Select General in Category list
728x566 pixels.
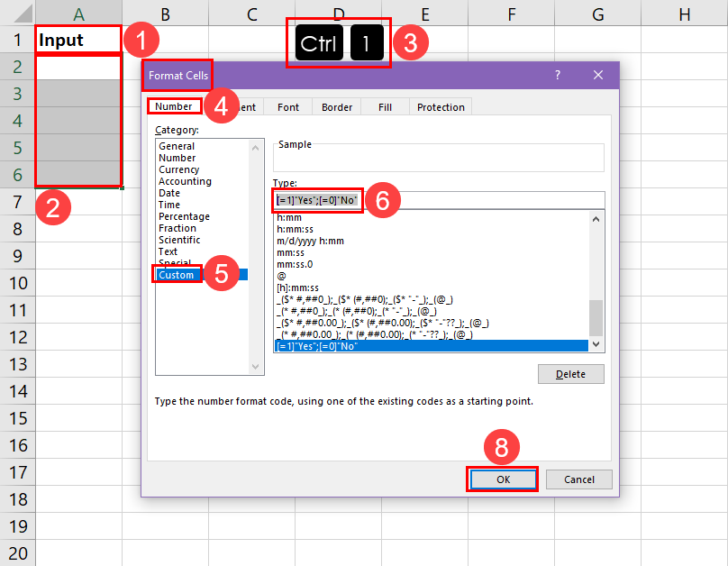coord(177,146)
